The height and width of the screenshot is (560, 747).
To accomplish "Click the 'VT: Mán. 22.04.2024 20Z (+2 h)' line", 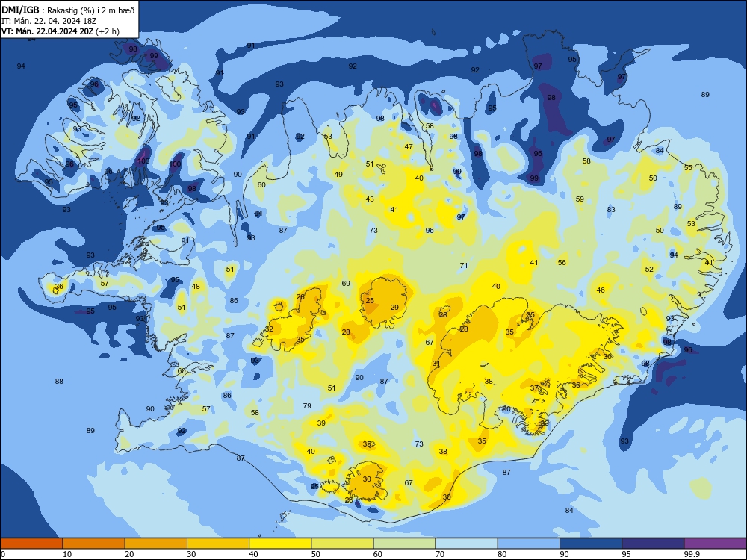I will pos(61,31).
